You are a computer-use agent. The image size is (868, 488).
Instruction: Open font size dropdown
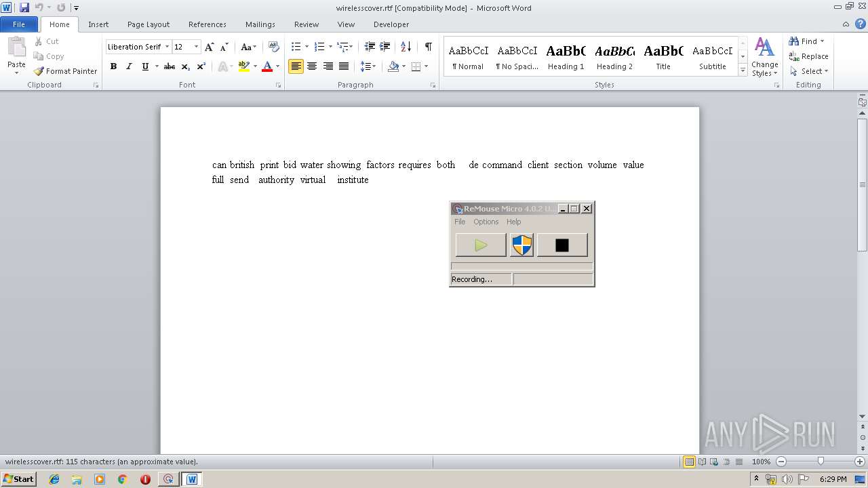197,47
